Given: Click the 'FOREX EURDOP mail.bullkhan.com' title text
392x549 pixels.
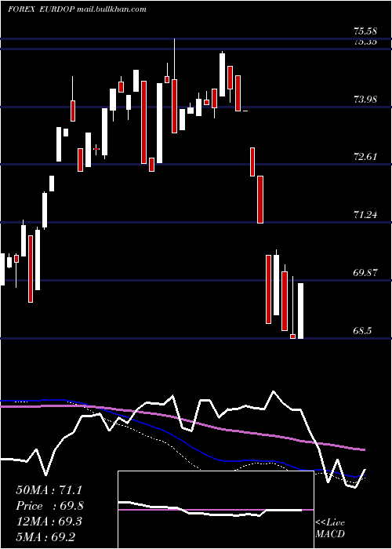Looking at the screenshot, I should coord(77,9).
